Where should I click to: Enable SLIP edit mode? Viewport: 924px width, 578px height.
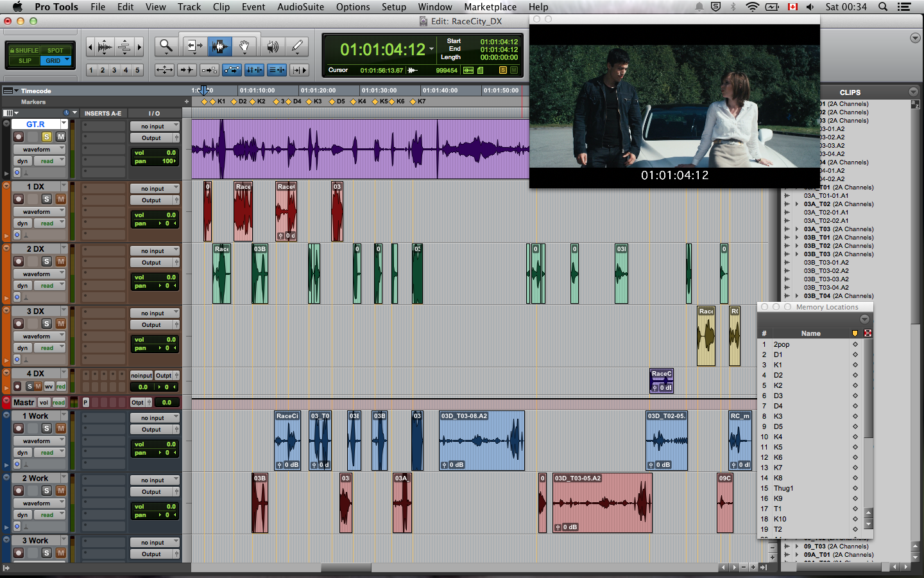coord(24,61)
